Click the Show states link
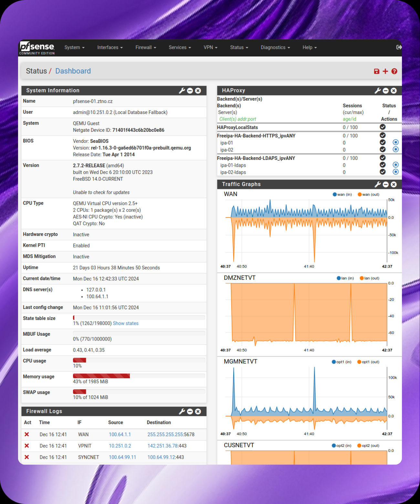420x504 pixels. (126, 323)
